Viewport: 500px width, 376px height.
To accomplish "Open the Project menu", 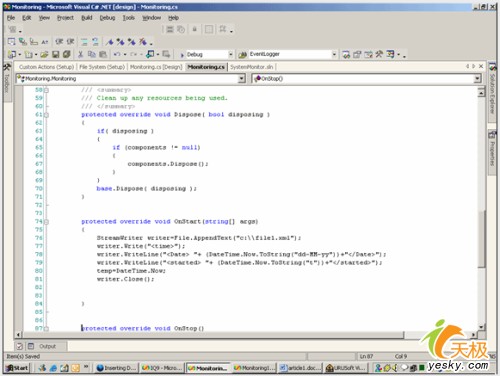I will 65,18.
